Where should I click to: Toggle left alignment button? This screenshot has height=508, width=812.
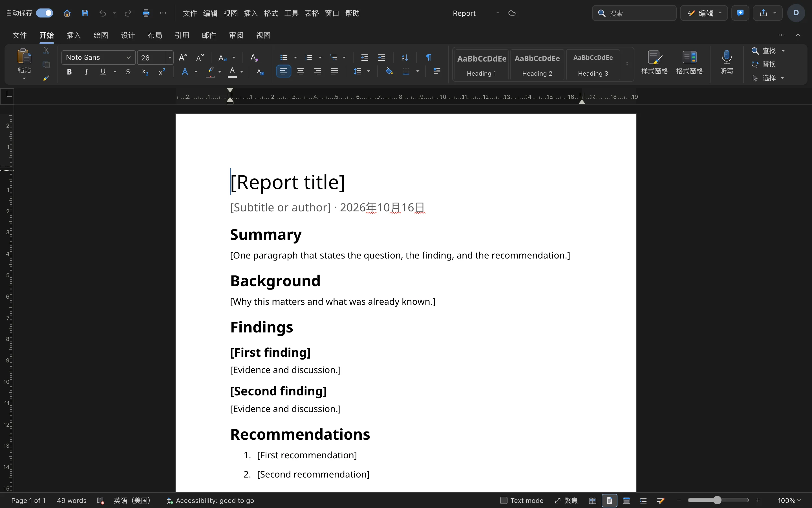284,72
